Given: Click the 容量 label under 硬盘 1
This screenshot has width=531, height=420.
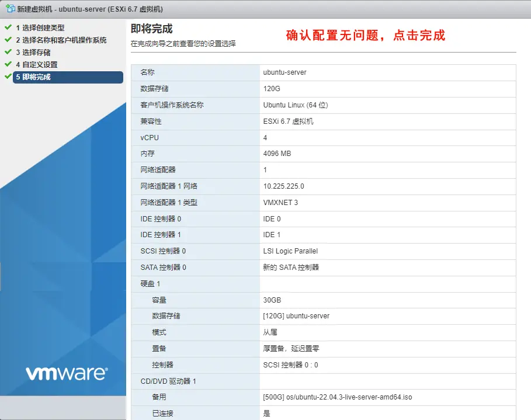Looking at the screenshot, I should coord(159,300).
